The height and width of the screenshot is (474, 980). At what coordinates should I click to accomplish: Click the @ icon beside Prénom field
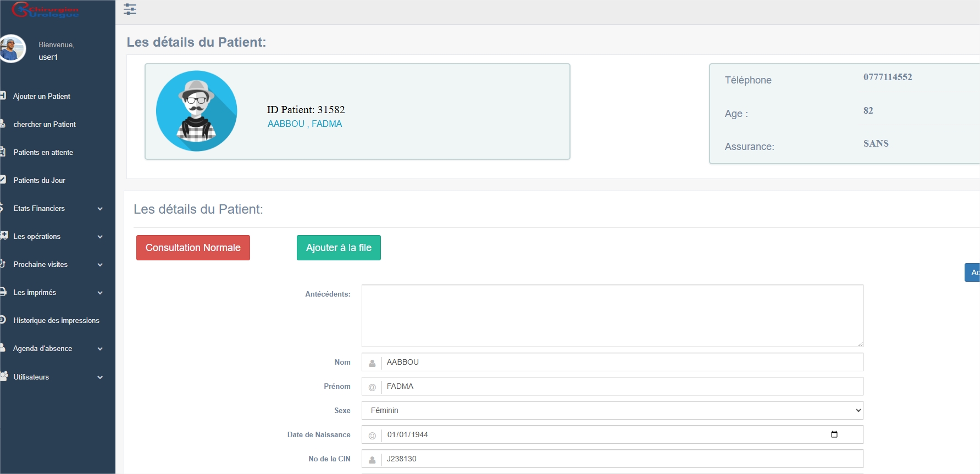tap(372, 387)
